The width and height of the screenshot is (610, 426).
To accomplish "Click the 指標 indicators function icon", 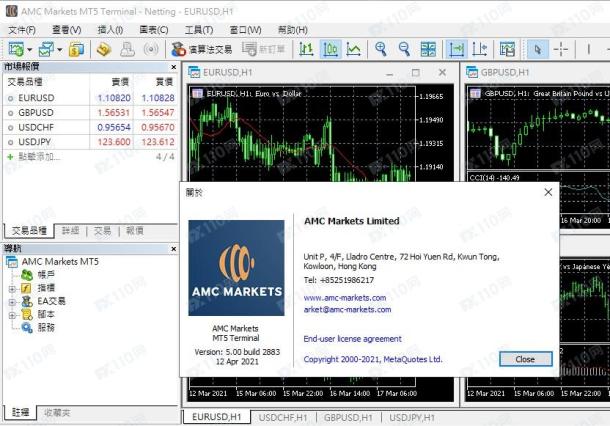I will coord(26,288).
